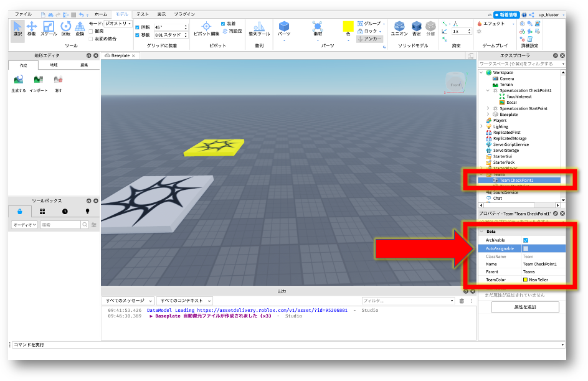The image size is (588, 381).
Task: Open the 整列ツール align tool
Action: [x=259, y=29]
